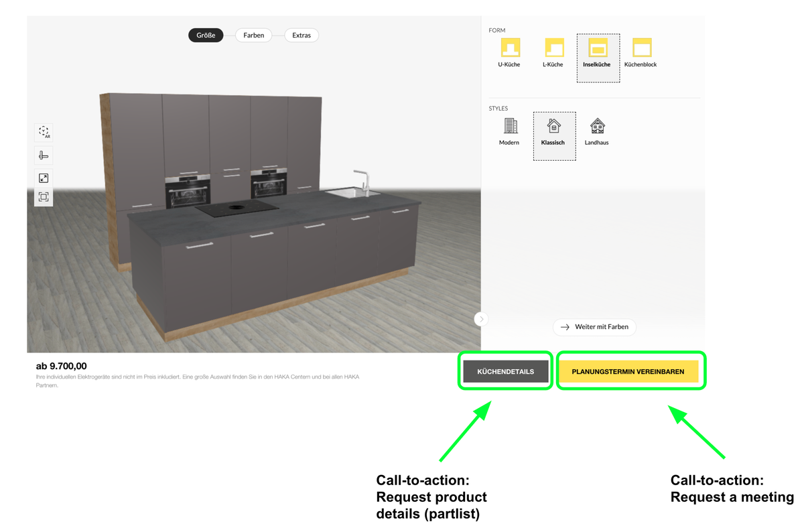Expand the Extras configuration step
The height and width of the screenshot is (532, 804).
(301, 35)
